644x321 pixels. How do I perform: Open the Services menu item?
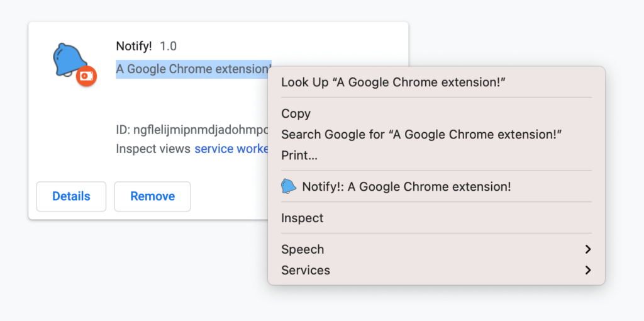point(306,270)
